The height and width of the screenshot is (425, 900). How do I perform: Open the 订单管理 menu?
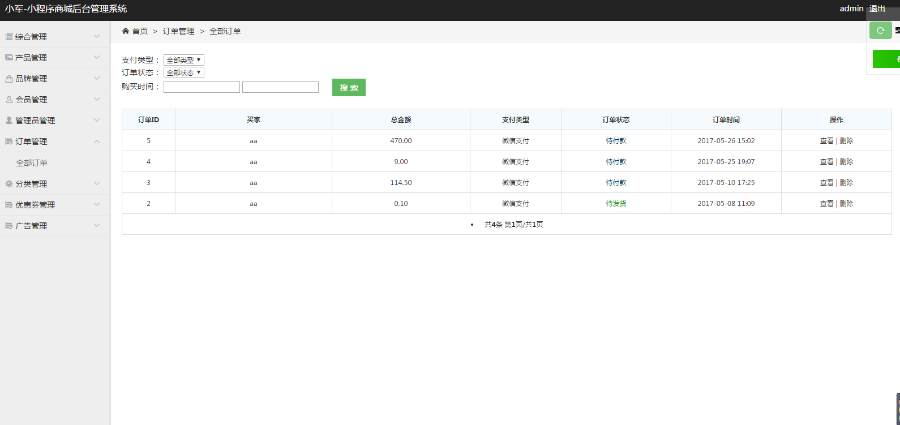[x=55, y=141]
